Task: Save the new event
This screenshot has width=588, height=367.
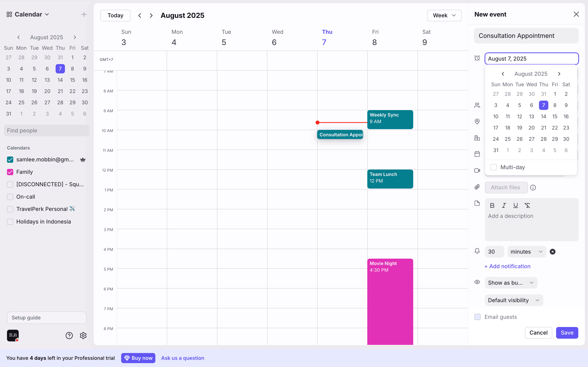Action: pyautogui.click(x=567, y=333)
